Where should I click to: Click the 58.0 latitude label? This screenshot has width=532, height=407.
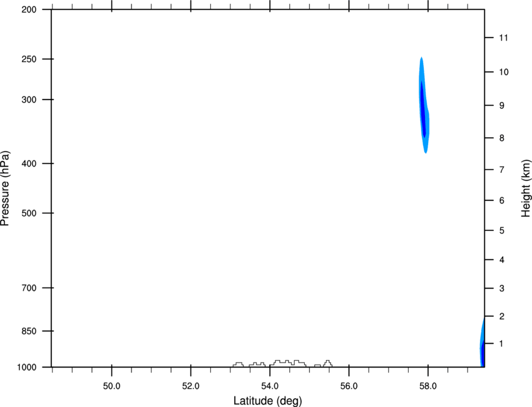[x=428, y=386]
